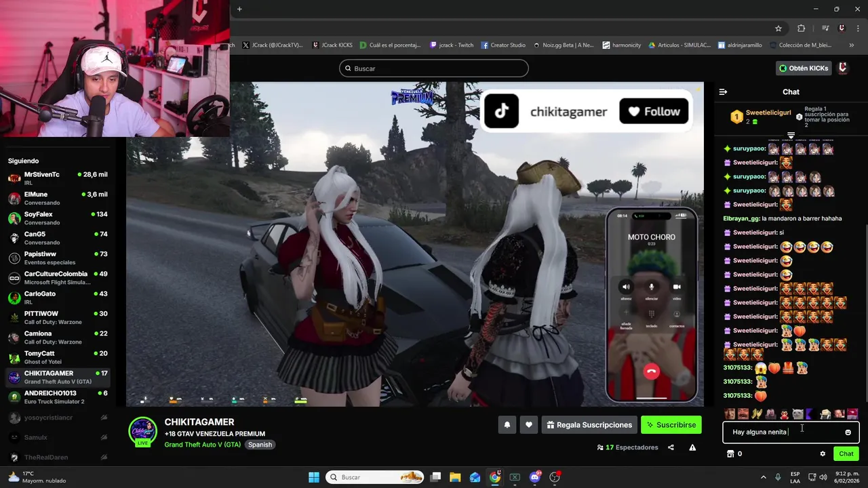Click the report warning triangle icon
The image size is (868, 488).
point(692,447)
